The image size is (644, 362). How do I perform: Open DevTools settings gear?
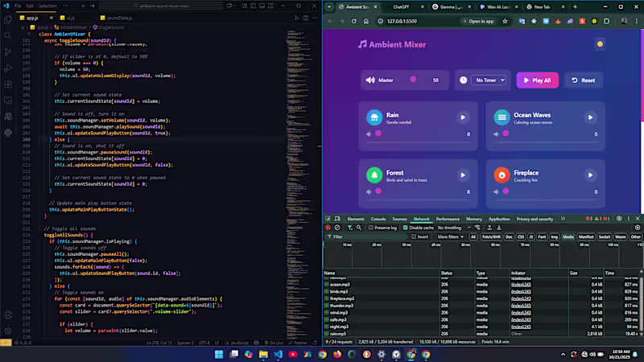pos(619,219)
